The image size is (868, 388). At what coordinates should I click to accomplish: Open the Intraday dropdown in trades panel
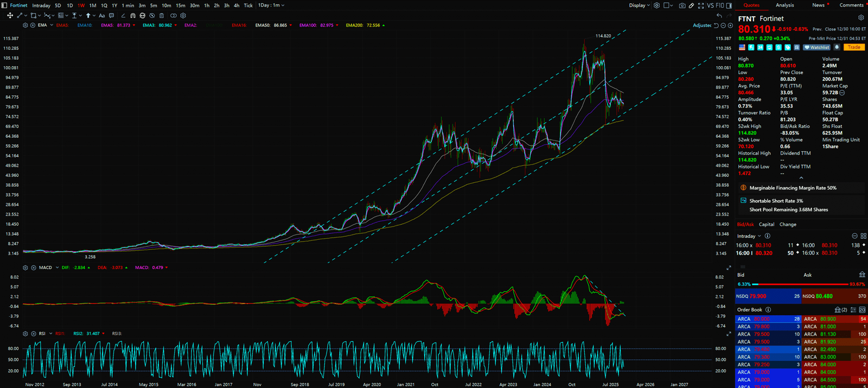(x=749, y=236)
